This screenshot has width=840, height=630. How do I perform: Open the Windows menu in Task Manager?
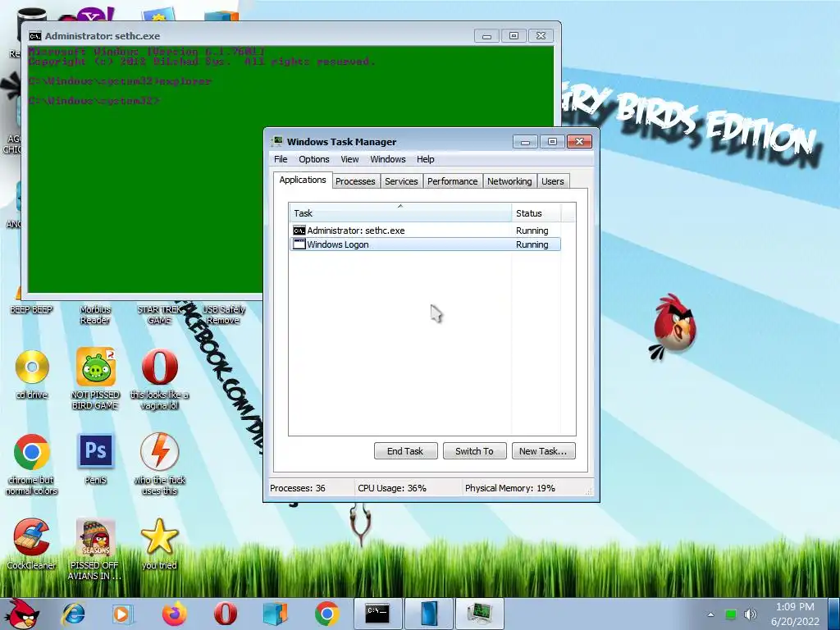coord(388,159)
